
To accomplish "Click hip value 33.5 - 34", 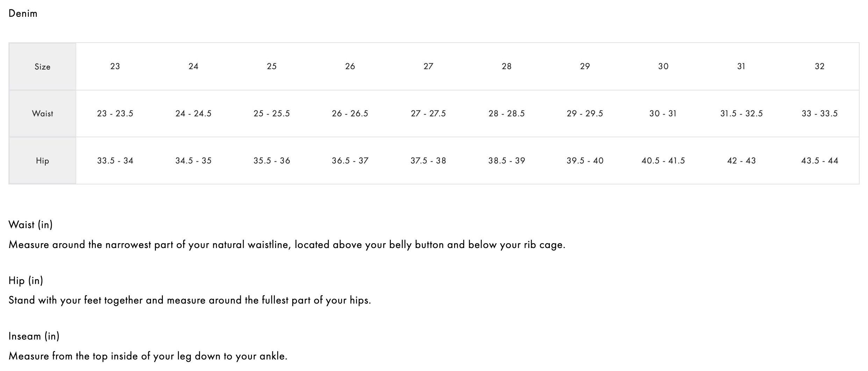I will pos(115,161).
